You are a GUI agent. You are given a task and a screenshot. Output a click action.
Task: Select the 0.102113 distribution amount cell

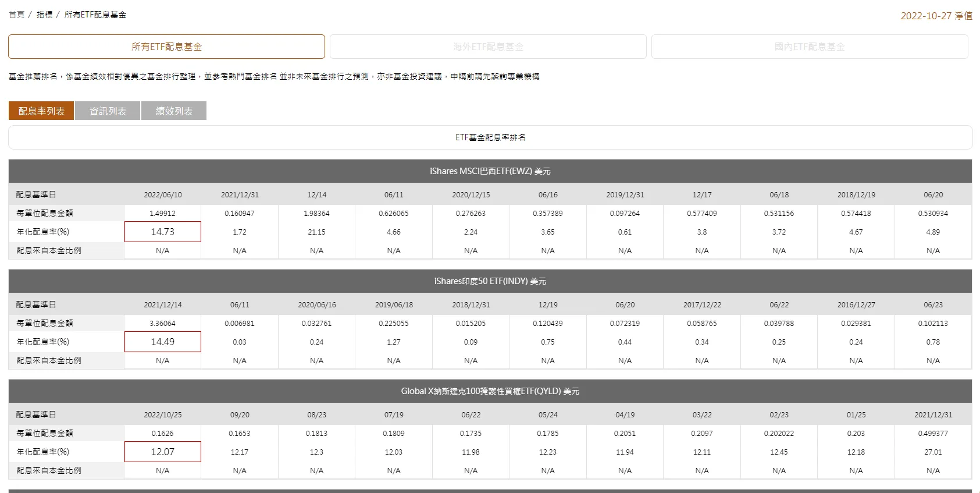tap(933, 324)
